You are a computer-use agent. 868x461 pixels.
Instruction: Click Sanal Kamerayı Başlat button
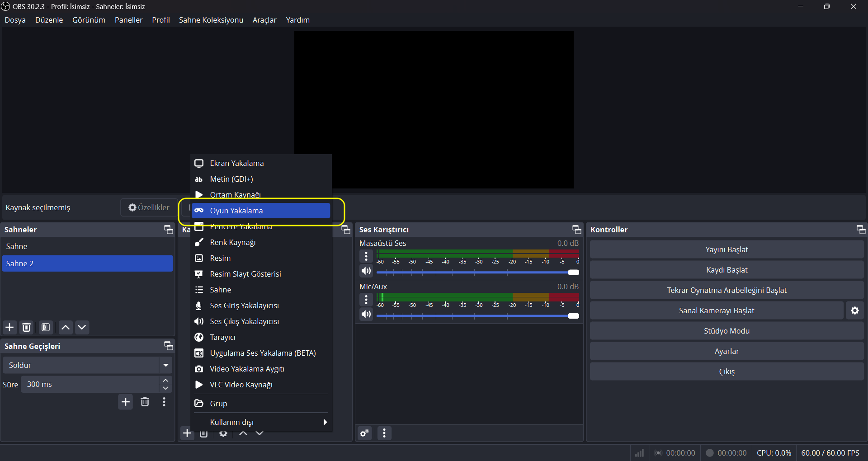717,310
